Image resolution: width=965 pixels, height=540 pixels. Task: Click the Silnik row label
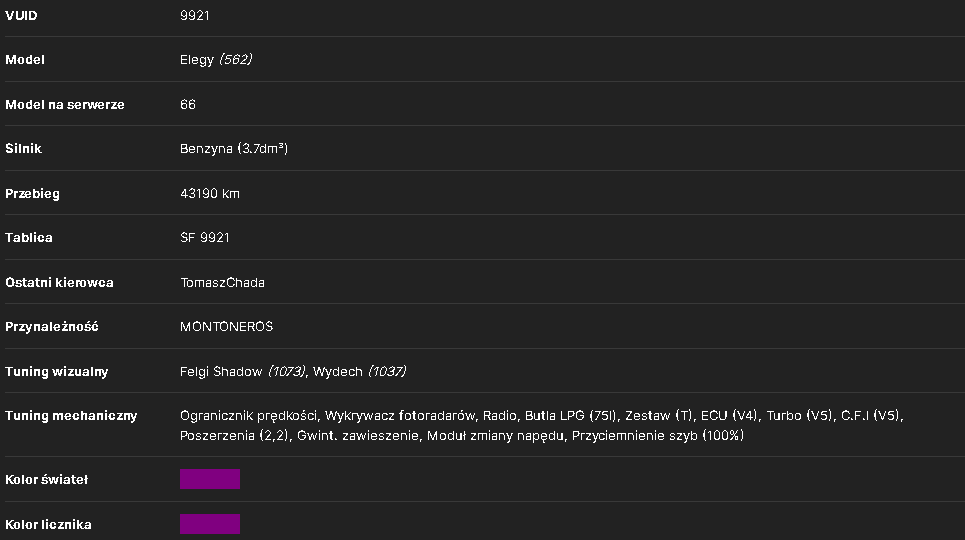(x=23, y=148)
